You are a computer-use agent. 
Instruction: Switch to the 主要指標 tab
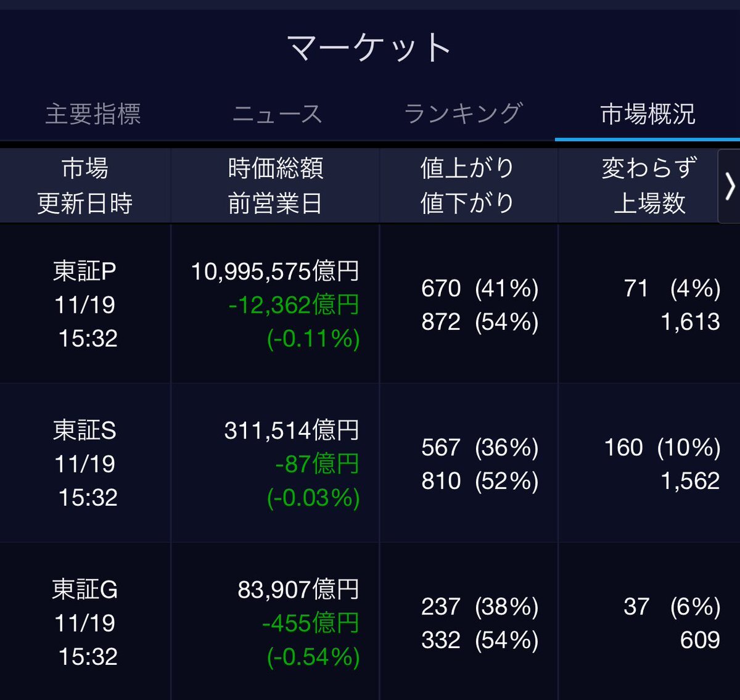(x=93, y=114)
